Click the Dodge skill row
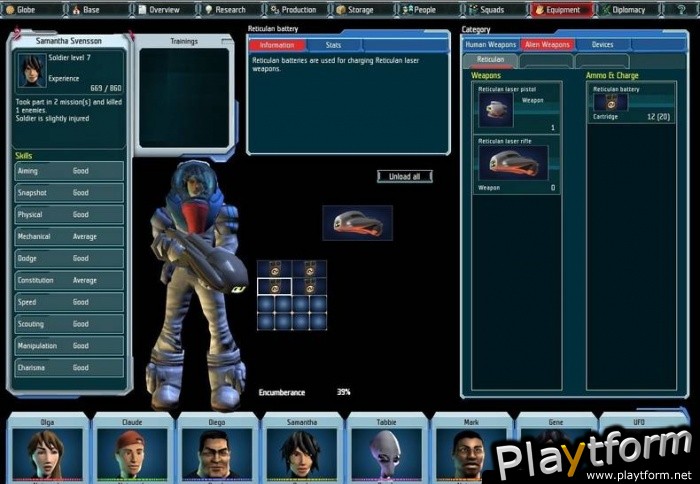Image resolution: width=700 pixels, height=484 pixels. click(x=69, y=259)
